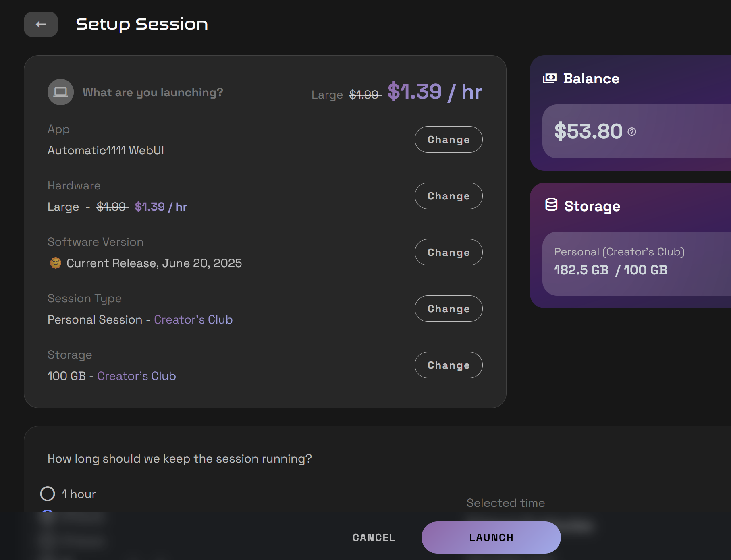Change the 100 GB storage option
Viewport: 731px width, 560px height.
(x=448, y=365)
